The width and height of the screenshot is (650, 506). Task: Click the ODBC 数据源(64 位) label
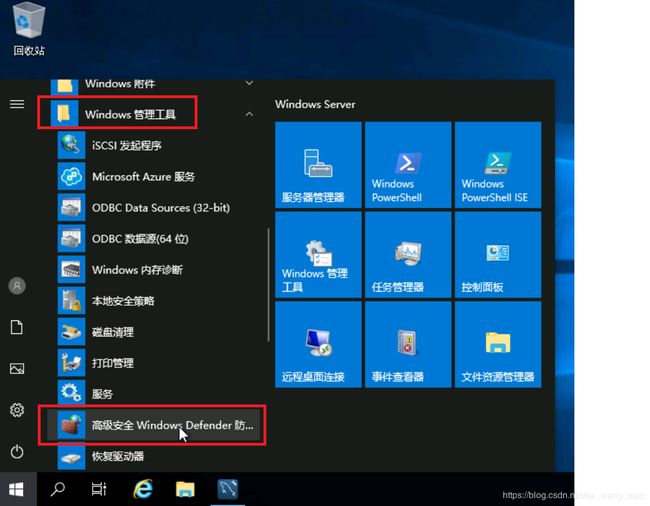[140, 239]
